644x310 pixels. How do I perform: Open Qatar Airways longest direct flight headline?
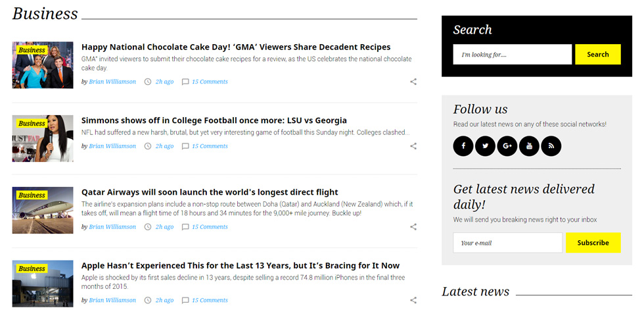click(210, 192)
